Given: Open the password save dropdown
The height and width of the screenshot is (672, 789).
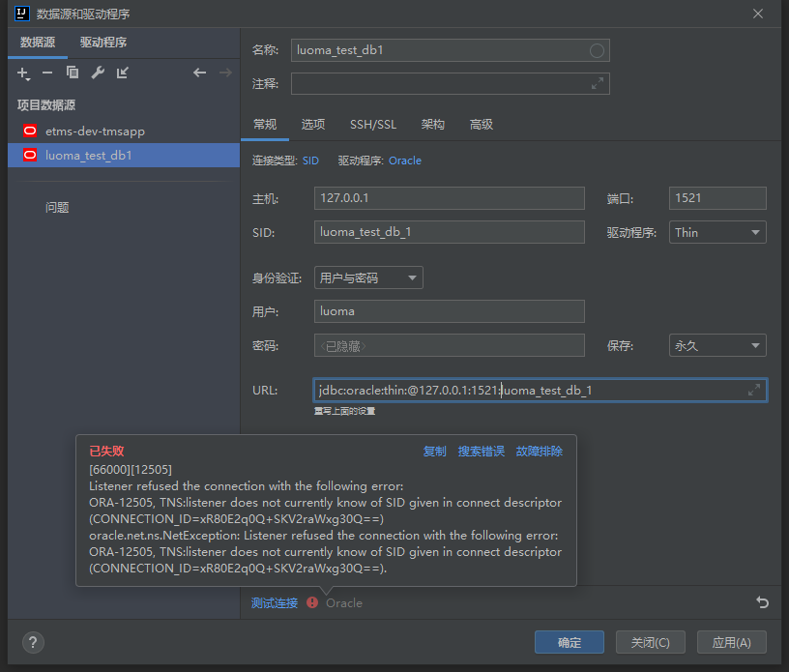Looking at the screenshot, I should (717, 345).
